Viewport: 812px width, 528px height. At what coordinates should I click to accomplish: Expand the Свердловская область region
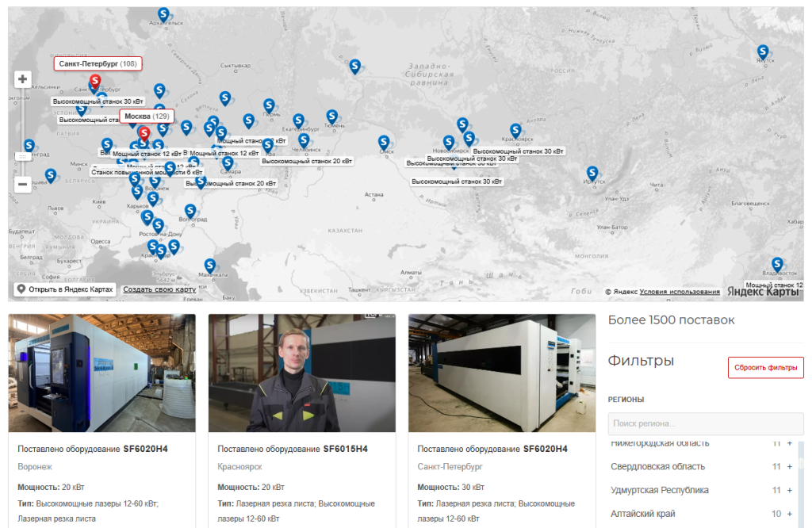pos(790,466)
